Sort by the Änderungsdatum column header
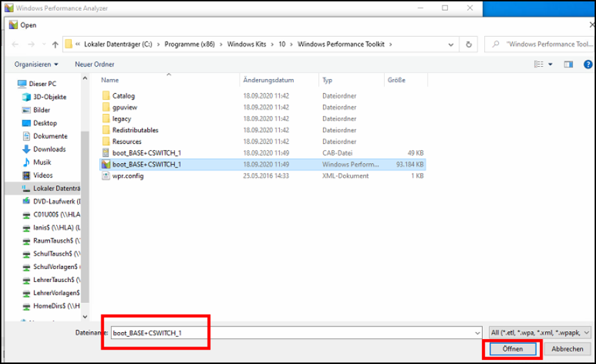Image resolution: width=596 pixels, height=364 pixels. coord(268,81)
